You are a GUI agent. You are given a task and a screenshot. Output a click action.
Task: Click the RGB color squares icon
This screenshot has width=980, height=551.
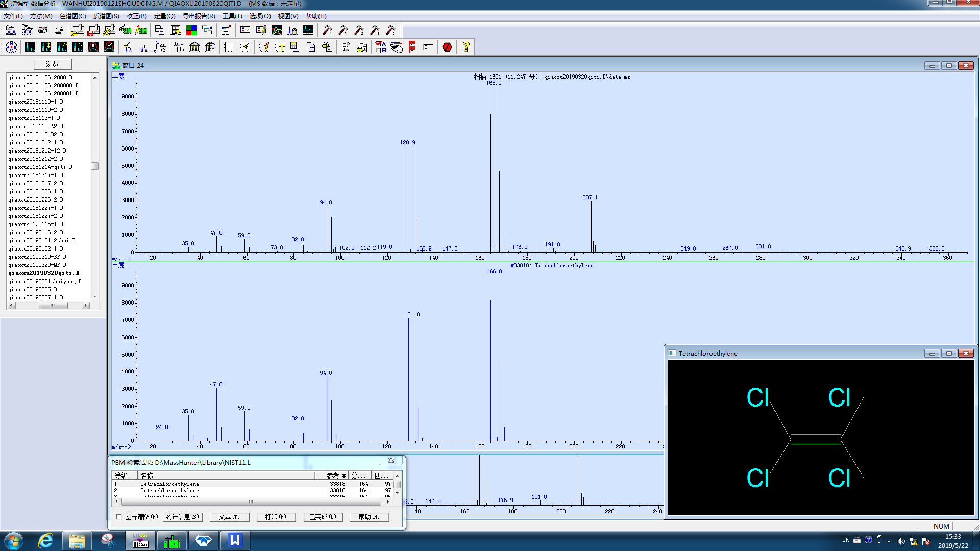(x=191, y=30)
